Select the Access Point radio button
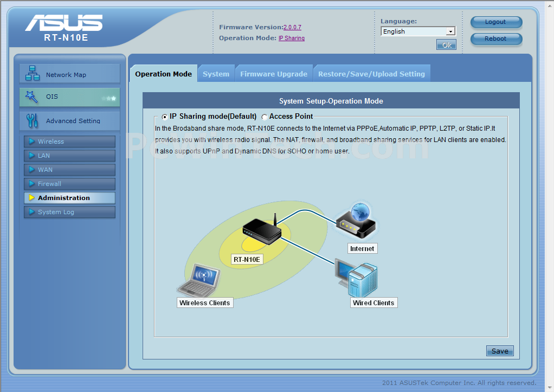The width and height of the screenshot is (554, 392). point(265,117)
